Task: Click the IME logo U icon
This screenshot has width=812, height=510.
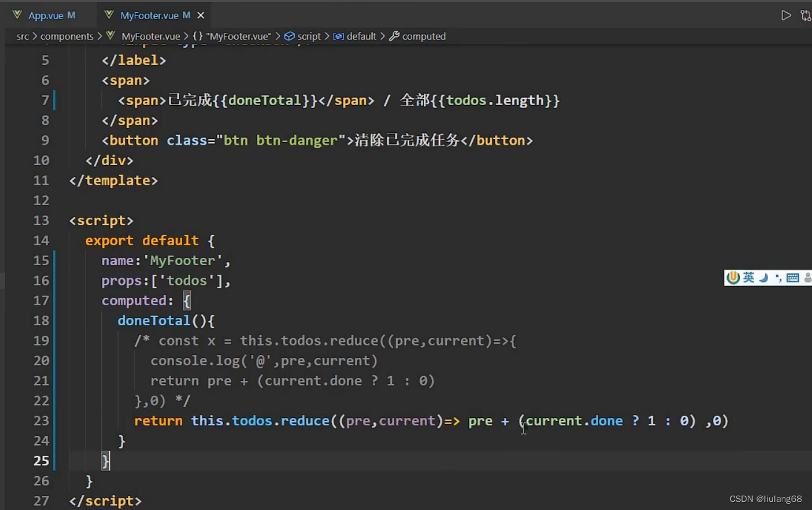Action: tap(734, 278)
